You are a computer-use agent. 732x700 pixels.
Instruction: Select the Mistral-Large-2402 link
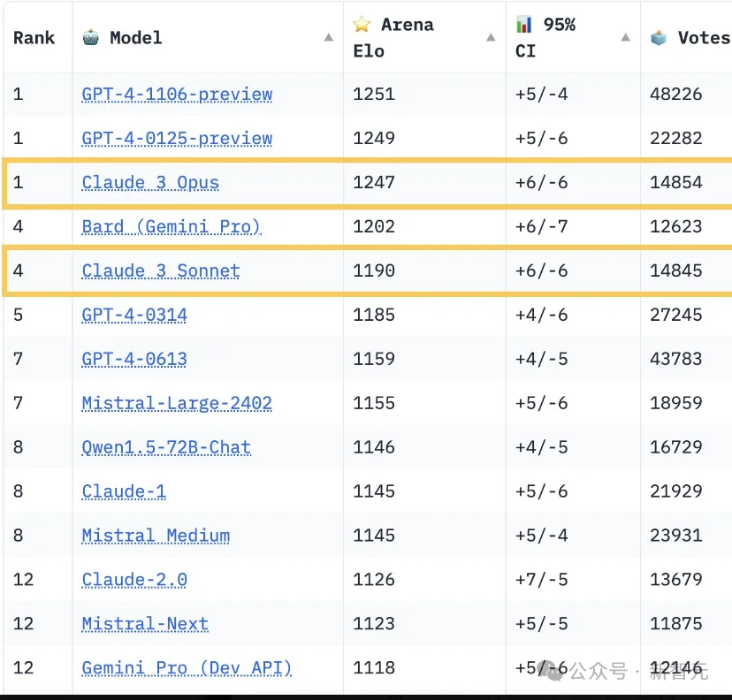pyautogui.click(x=177, y=404)
